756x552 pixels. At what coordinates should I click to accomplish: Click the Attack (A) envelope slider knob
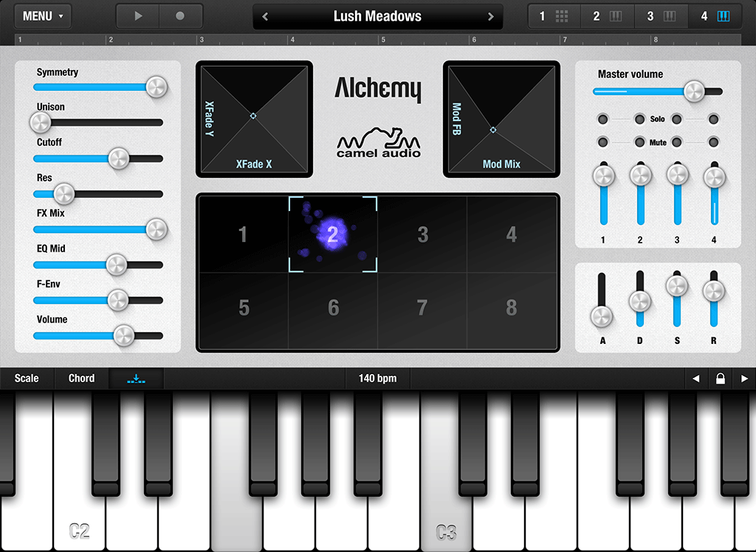[602, 317]
